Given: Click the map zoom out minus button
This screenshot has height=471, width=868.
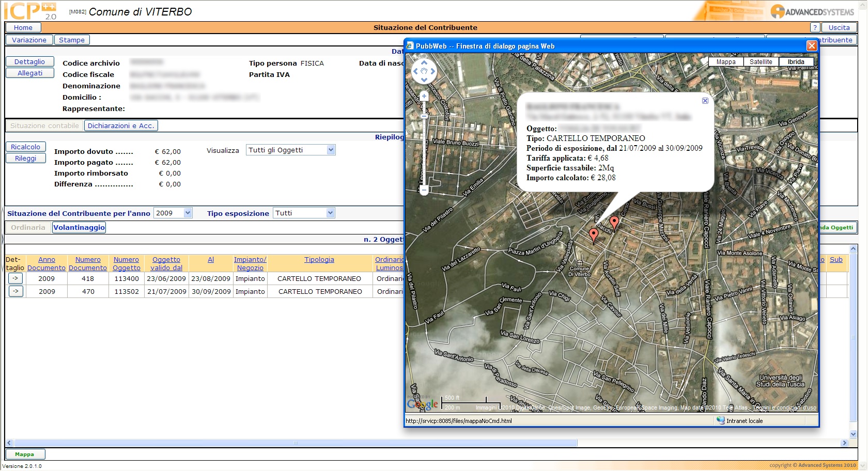Looking at the screenshot, I should [424, 191].
